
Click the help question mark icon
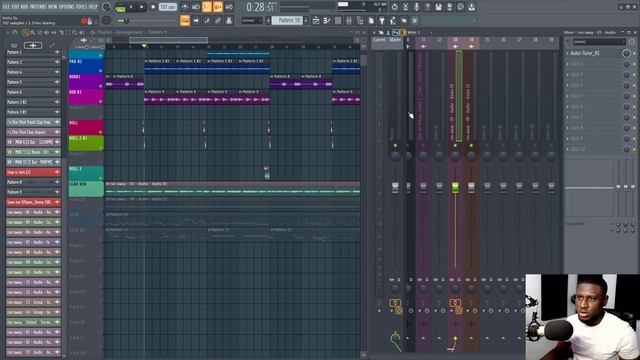point(427,7)
